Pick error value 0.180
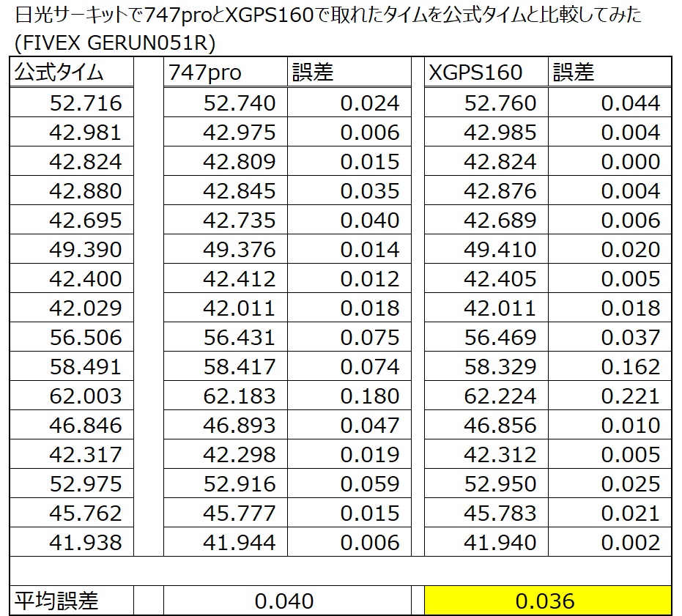 tap(349, 396)
